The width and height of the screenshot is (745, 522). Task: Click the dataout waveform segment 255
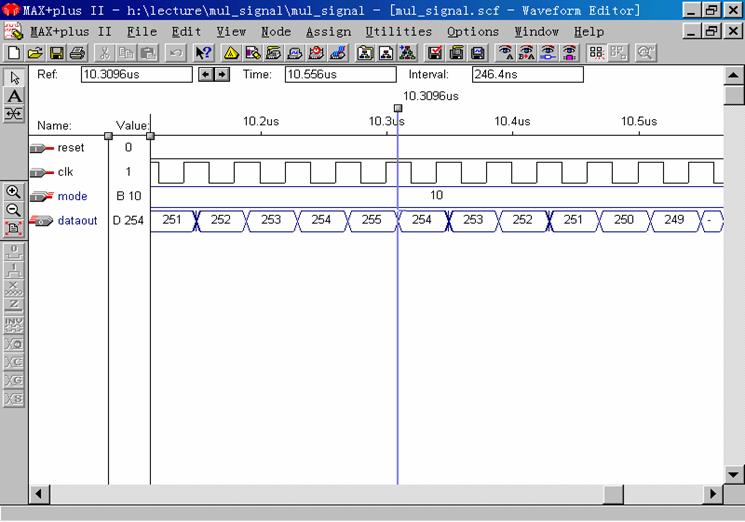[x=372, y=220]
